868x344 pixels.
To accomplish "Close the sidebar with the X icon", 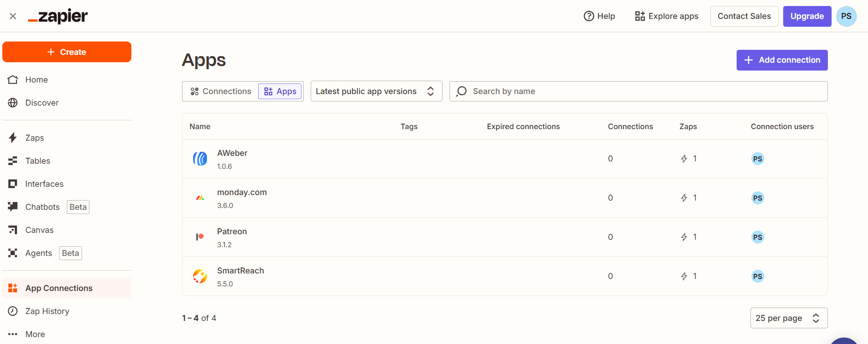I will (13, 16).
